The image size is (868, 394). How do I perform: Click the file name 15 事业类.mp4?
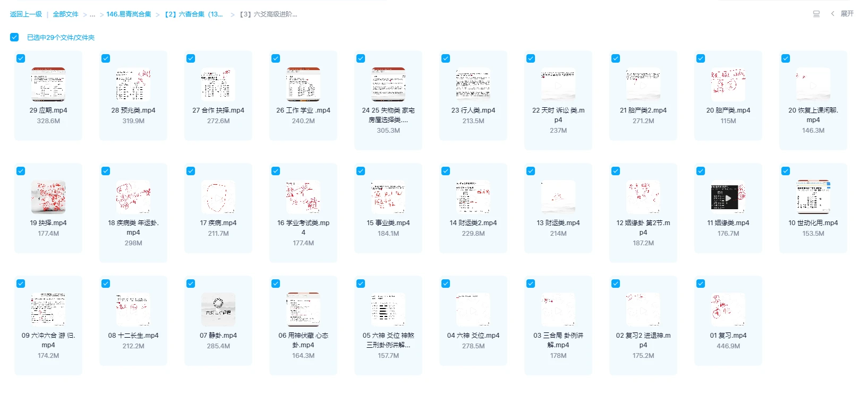[x=388, y=223]
